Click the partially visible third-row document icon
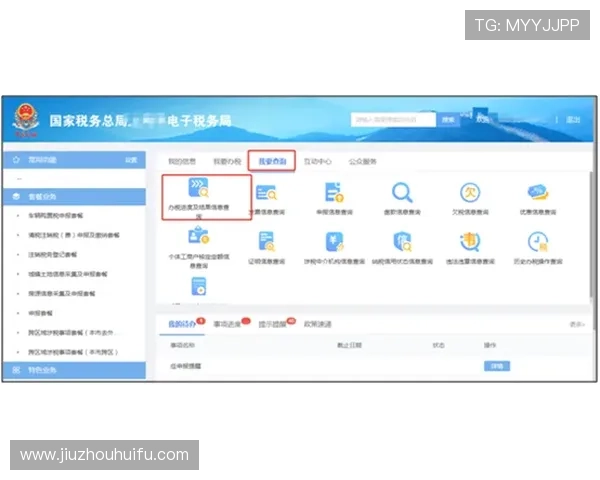Image resolution: width=600 pixels, height=480 pixels. [199, 286]
